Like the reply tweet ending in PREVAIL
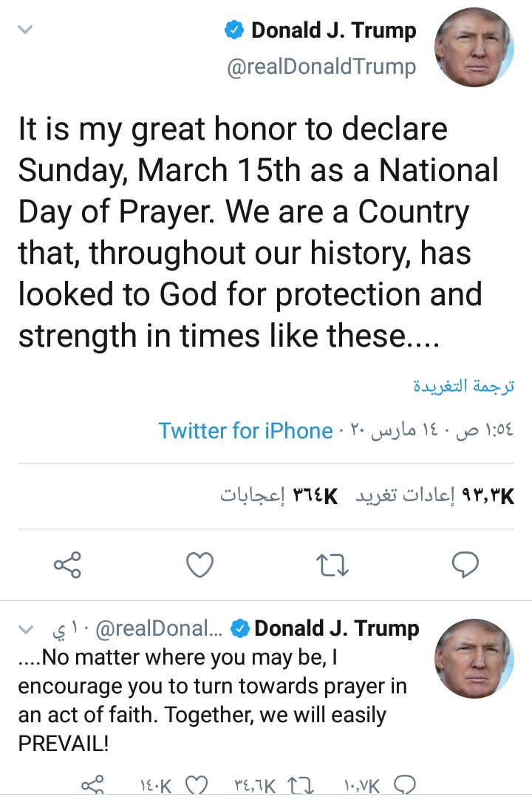This screenshot has height=808, width=532. 195,786
